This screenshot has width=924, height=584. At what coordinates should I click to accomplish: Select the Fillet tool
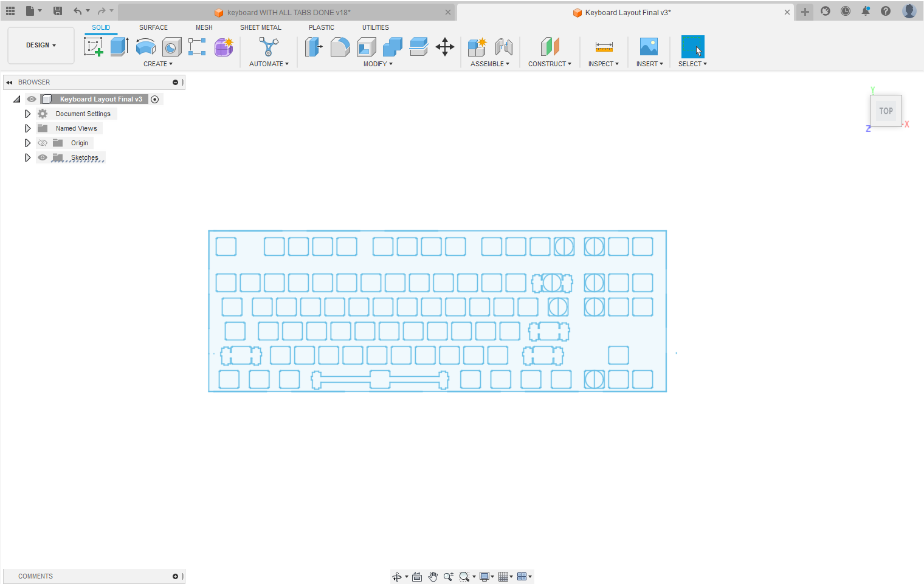pos(340,47)
